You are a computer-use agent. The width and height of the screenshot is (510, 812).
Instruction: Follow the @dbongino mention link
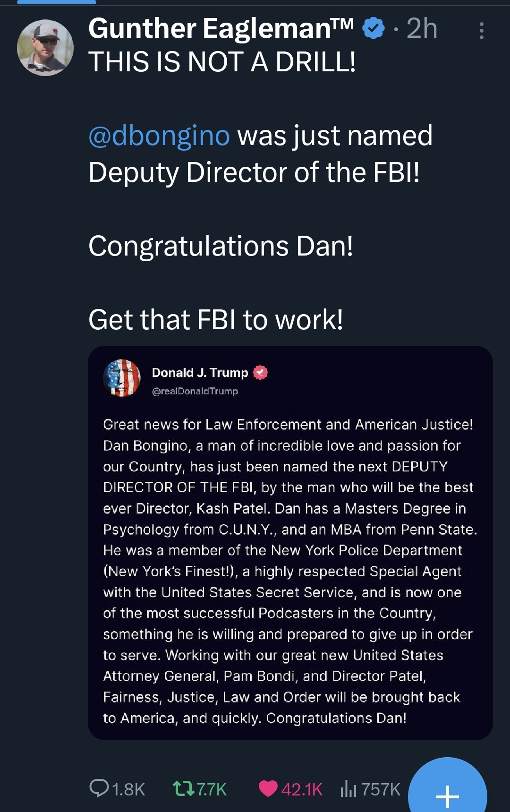[159, 136]
